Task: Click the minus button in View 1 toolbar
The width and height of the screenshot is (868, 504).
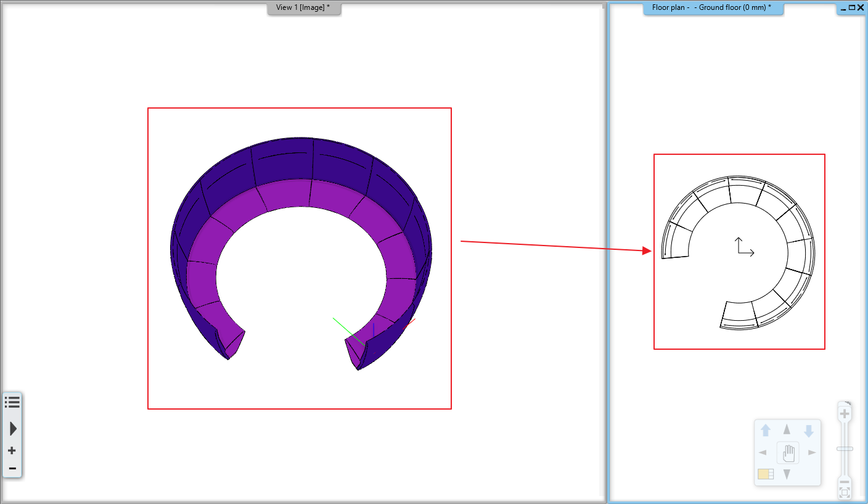Action: (12, 468)
